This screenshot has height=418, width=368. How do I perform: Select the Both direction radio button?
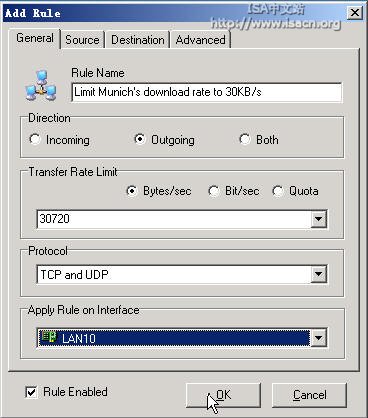(245, 139)
